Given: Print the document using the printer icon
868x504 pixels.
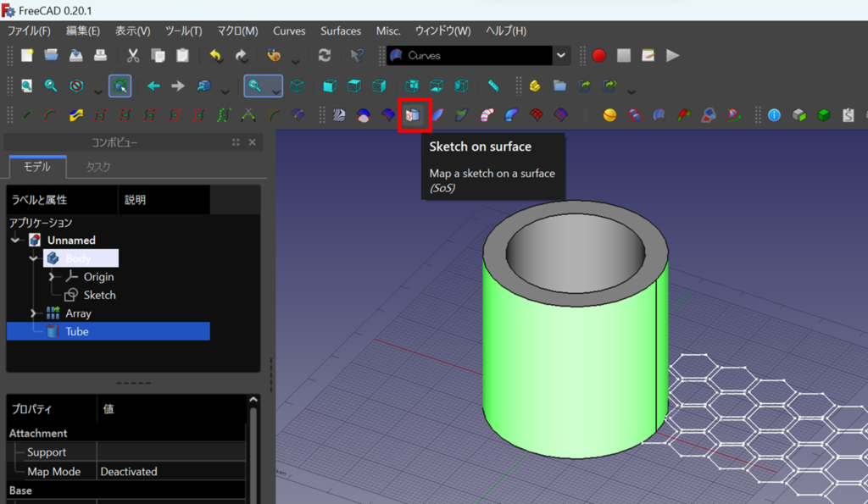Looking at the screenshot, I should 100,55.
